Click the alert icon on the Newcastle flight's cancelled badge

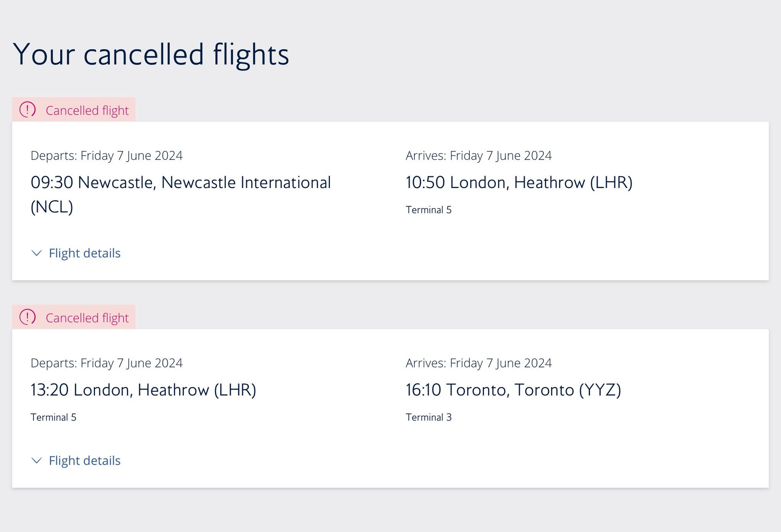coord(27,110)
